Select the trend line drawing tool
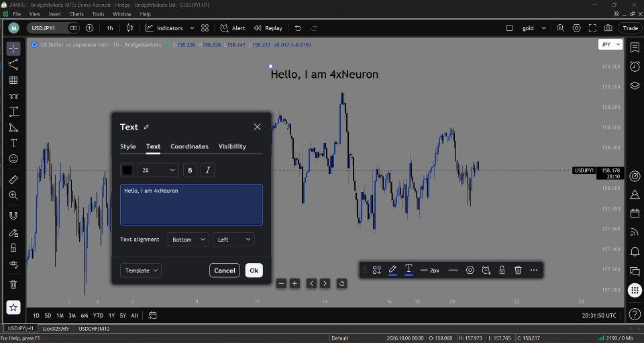The height and width of the screenshot is (343, 644). [13, 64]
